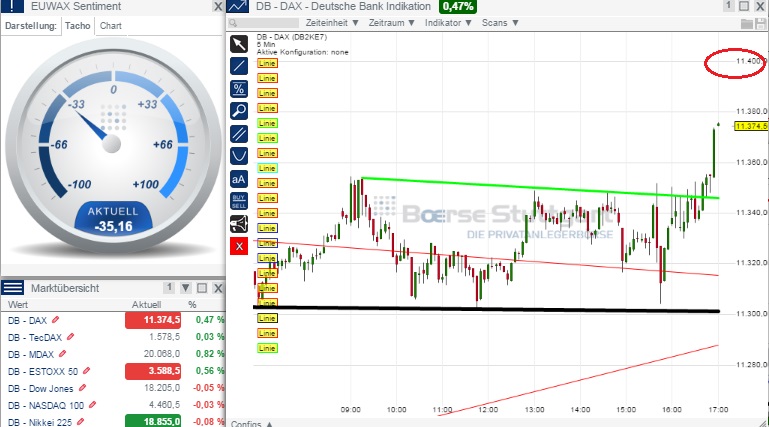Image resolution: width=769 pixels, height=427 pixels.
Task: Sort by the % column header
Action: pyautogui.click(x=192, y=304)
